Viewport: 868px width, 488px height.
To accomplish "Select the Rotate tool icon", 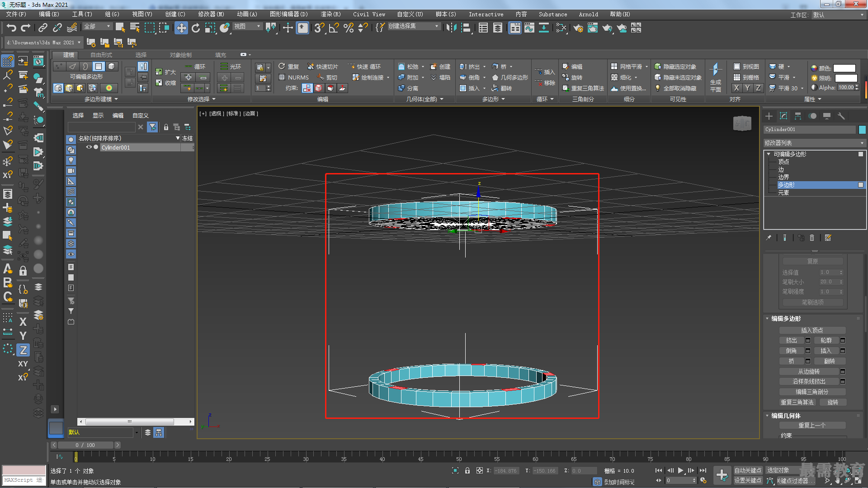I will (196, 28).
